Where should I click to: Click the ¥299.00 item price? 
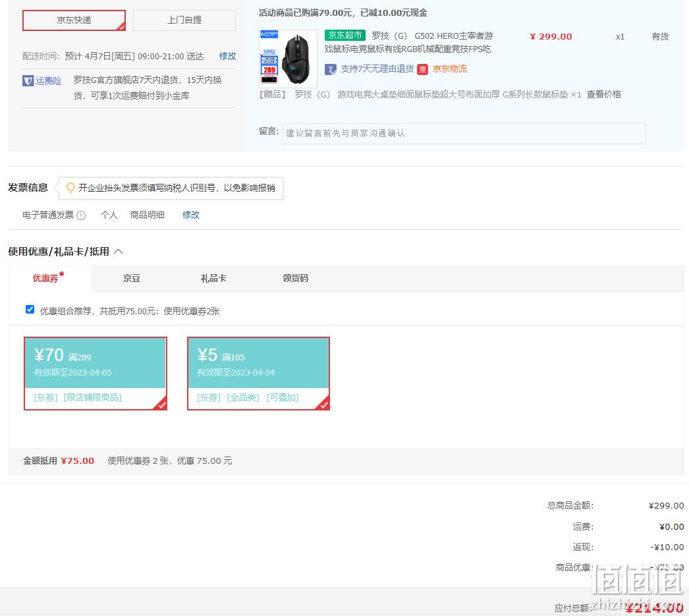point(551,36)
